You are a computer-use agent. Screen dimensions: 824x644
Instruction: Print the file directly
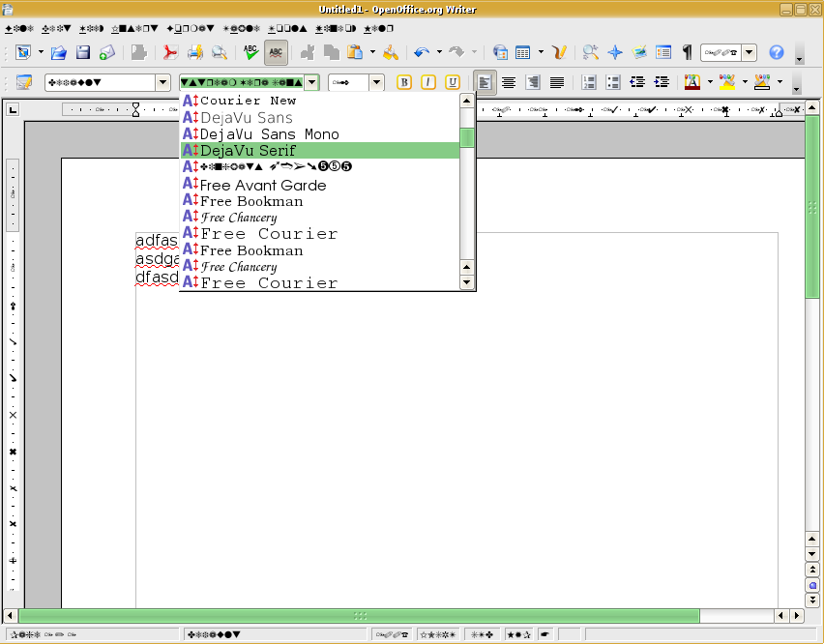[x=195, y=52]
